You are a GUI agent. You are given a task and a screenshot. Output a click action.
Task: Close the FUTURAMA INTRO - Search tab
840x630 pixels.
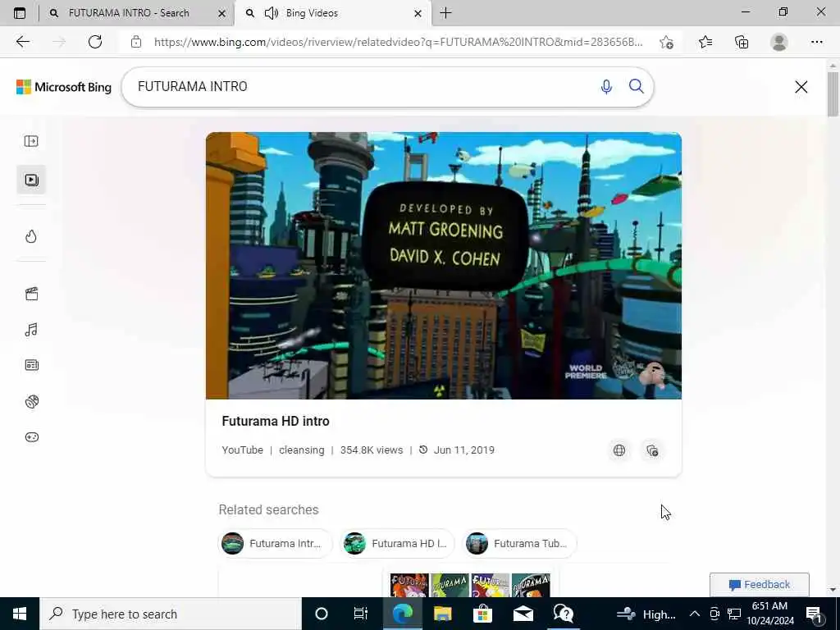tap(221, 13)
